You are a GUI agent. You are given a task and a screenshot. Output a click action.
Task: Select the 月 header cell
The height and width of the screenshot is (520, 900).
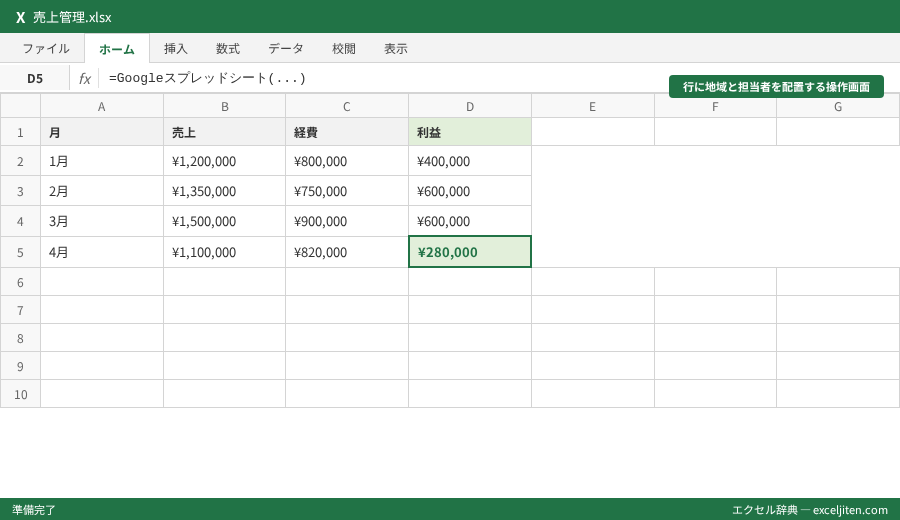coord(102,132)
